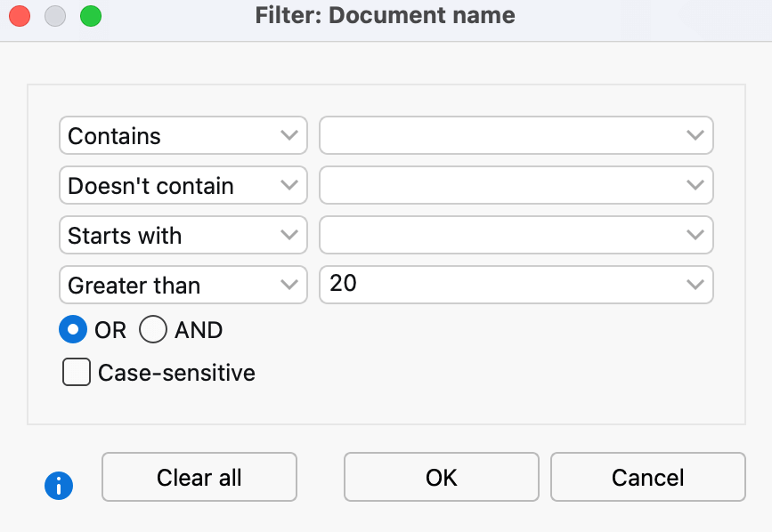772x532 pixels.
Task: Click the green zoom window button
Action: coord(90,16)
